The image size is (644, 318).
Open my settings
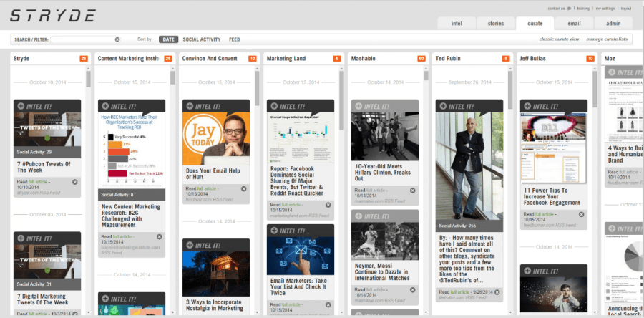[x=605, y=9]
